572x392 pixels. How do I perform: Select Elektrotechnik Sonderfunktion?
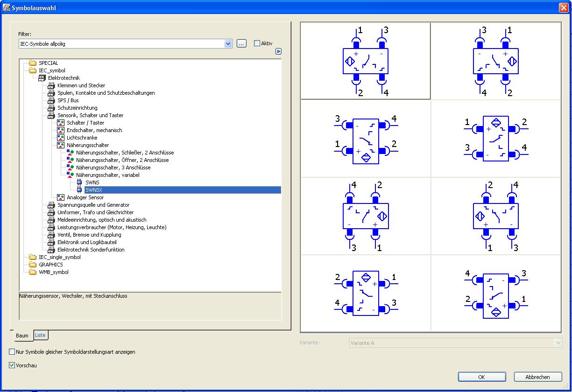[x=91, y=250]
